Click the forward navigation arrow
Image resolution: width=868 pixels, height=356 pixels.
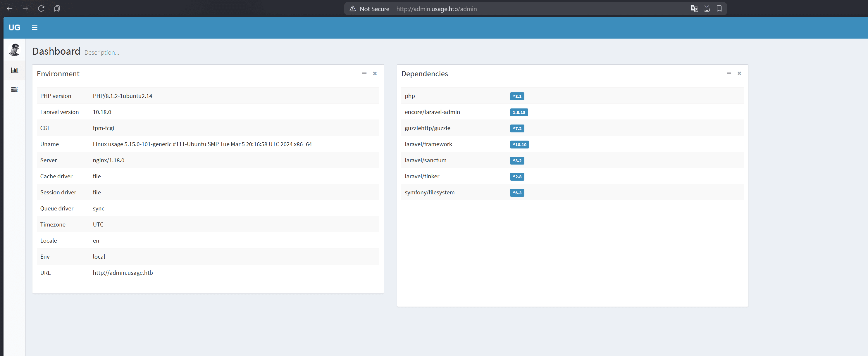point(25,8)
